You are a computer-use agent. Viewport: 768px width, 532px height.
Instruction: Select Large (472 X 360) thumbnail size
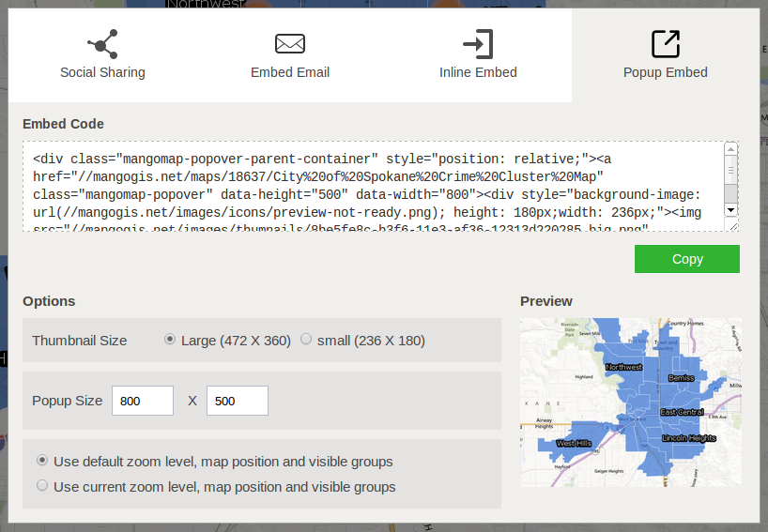170,339
